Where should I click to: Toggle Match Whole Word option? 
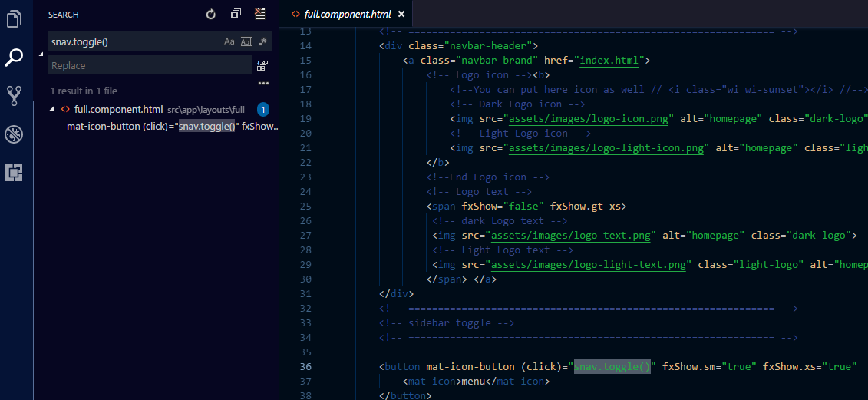click(246, 41)
